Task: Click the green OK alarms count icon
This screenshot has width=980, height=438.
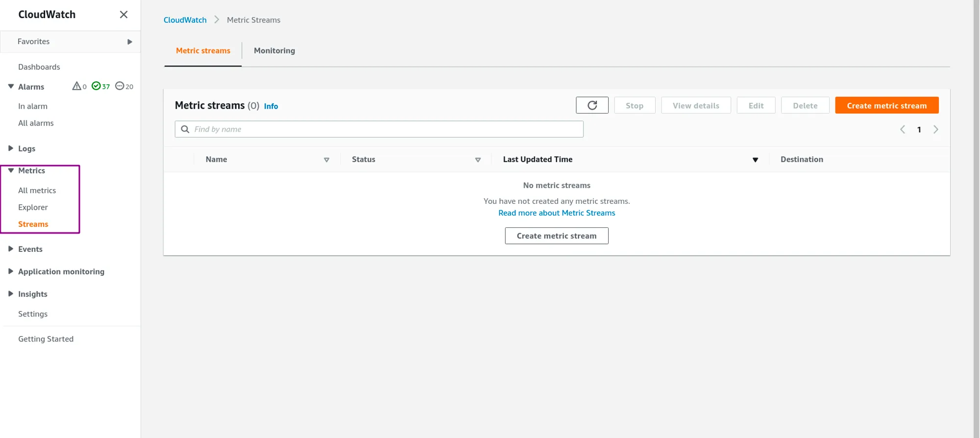Action: click(x=96, y=86)
